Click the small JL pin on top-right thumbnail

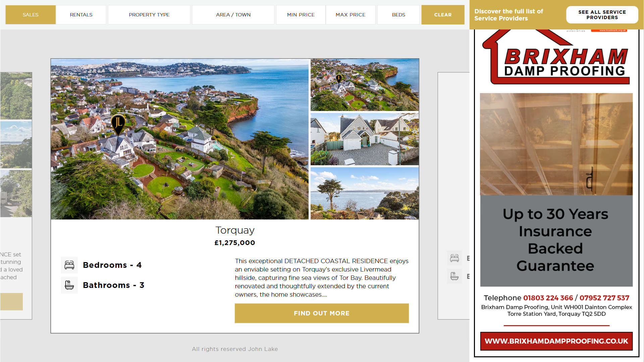click(339, 78)
